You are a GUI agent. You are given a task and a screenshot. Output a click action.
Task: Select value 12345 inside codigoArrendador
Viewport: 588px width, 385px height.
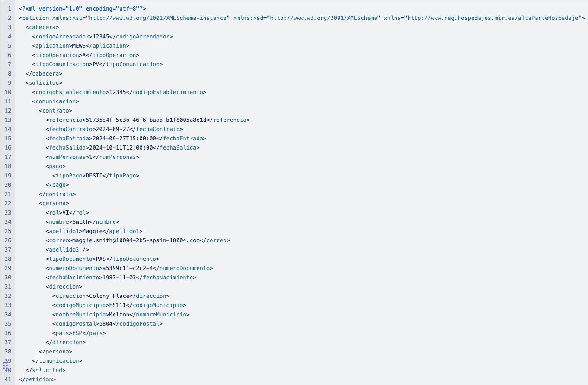(x=101, y=37)
